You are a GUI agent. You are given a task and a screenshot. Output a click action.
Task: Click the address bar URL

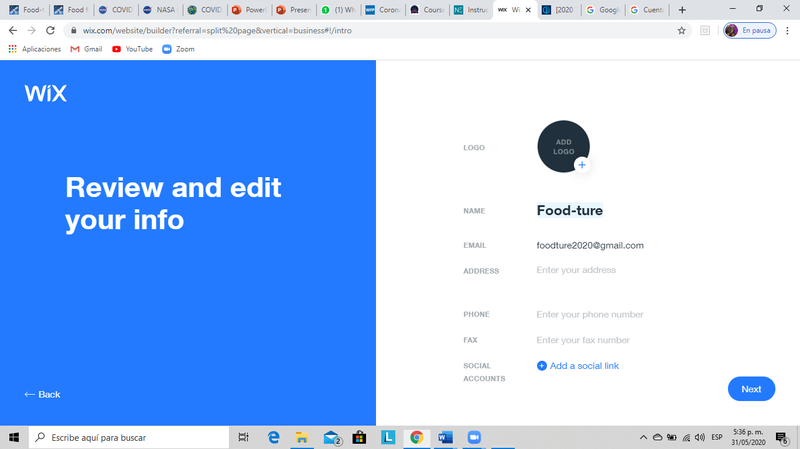pyautogui.click(x=217, y=31)
